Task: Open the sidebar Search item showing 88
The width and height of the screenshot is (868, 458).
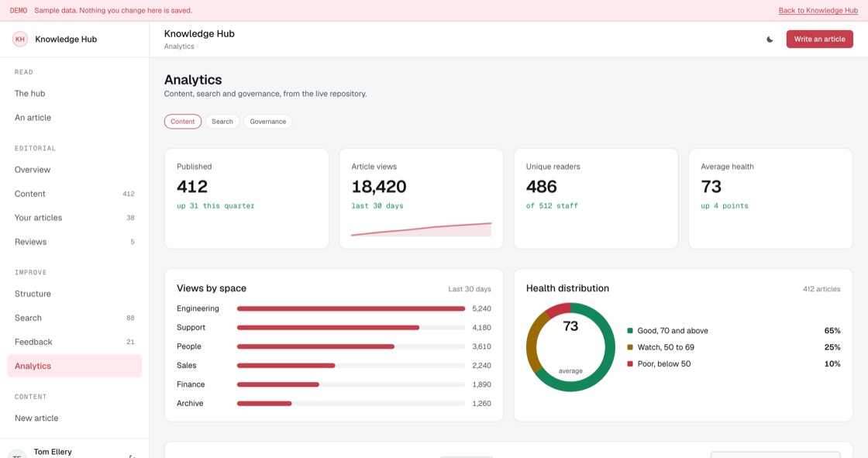Action: (x=74, y=318)
